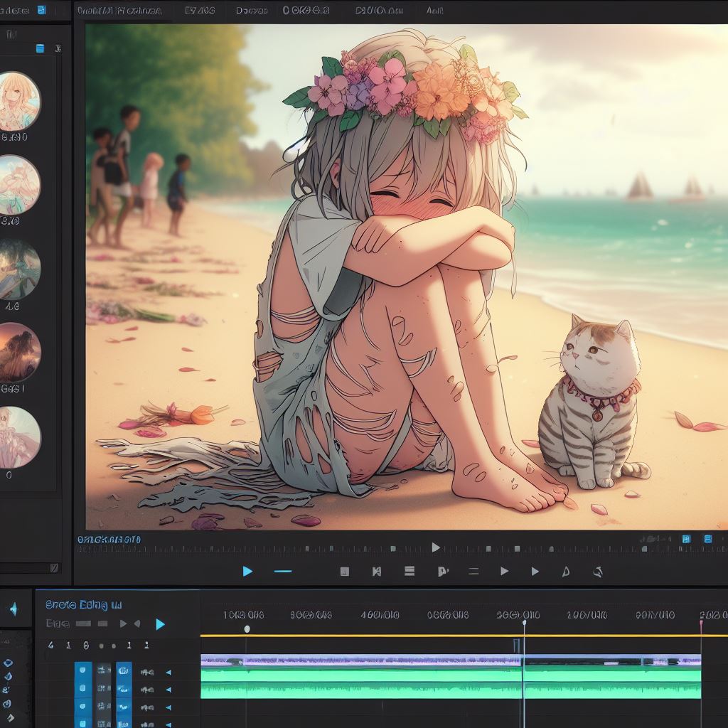Click the leaf-shaped icon just below the eye icon
Screen dimensions: 728x728
click(x=8, y=677)
